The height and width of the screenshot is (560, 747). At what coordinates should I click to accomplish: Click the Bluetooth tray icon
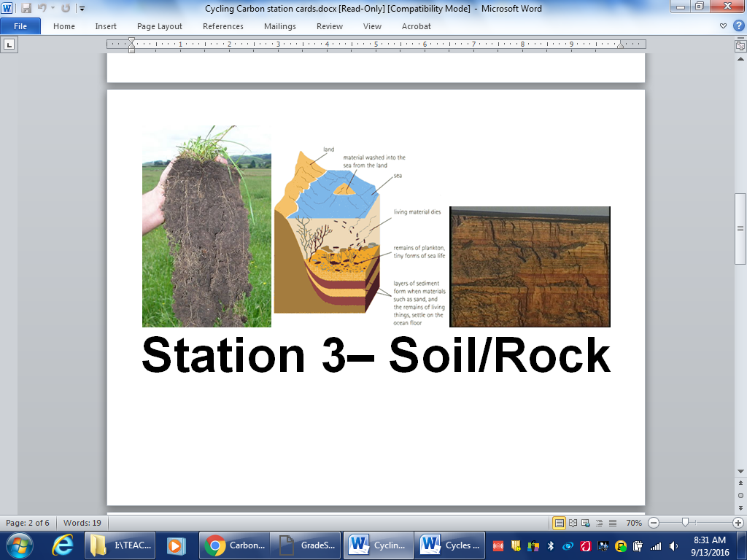coord(551,546)
